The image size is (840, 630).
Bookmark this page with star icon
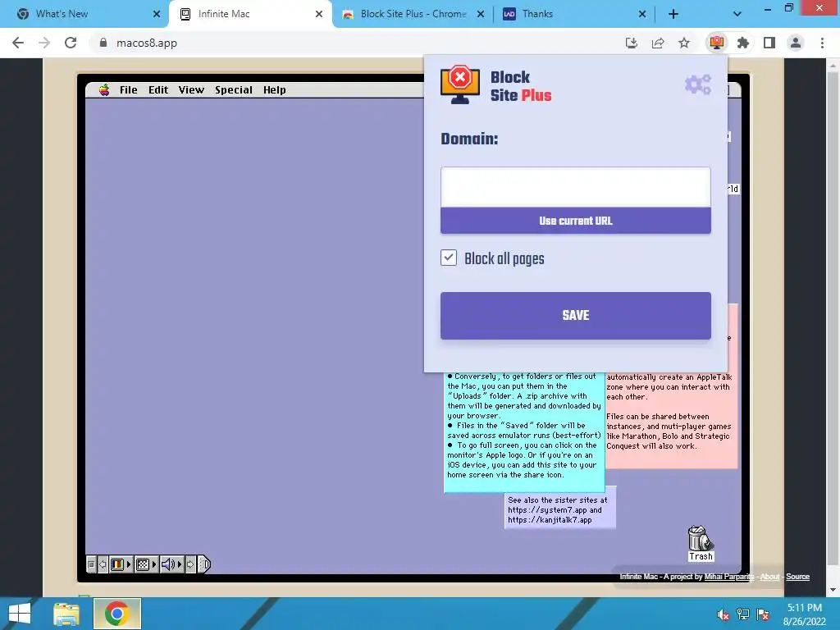tap(684, 43)
